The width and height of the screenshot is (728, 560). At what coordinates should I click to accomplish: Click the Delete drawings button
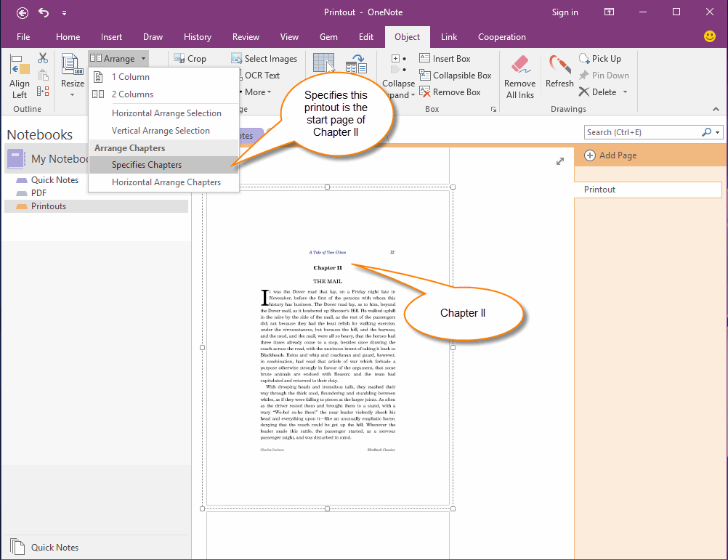pos(598,92)
